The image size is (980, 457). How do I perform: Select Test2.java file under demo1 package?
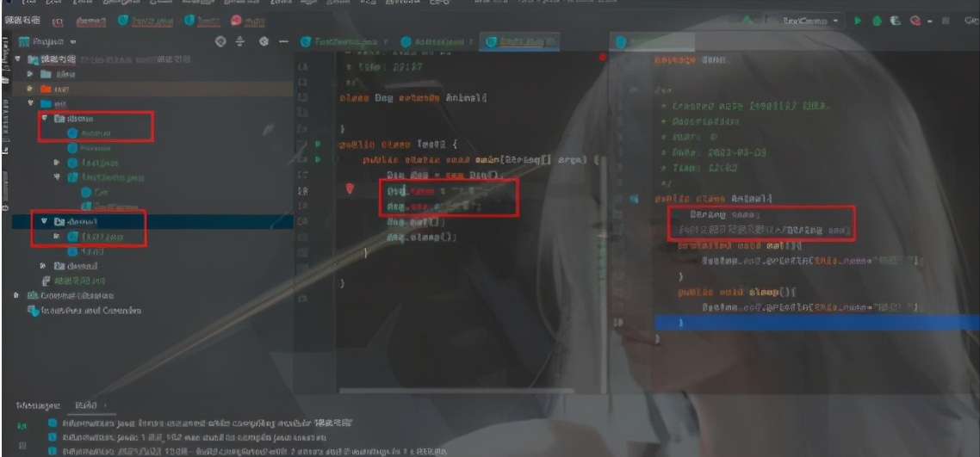click(x=96, y=237)
